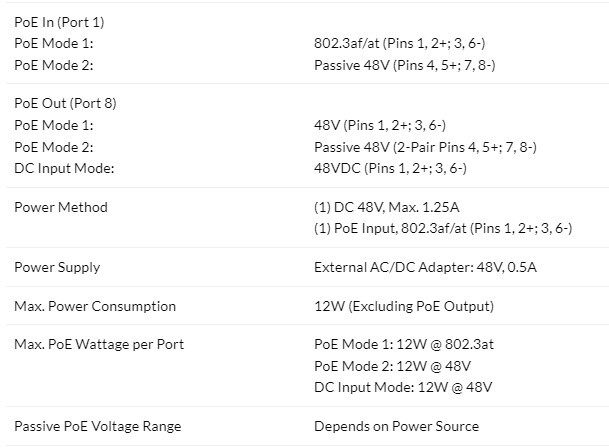Click the "Max. Power Consumption" label
Viewport: 609px width, 448px height.
coord(95,306)
